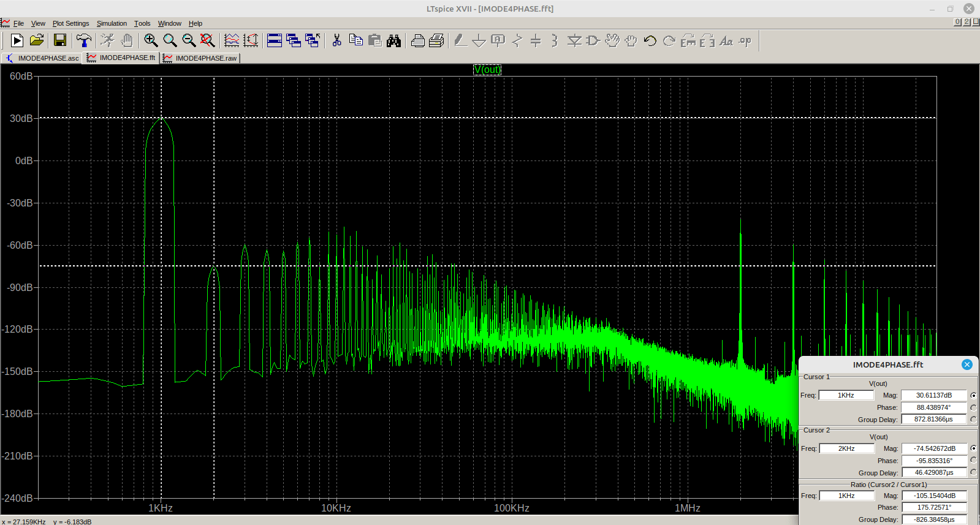980x525 pixels.
Task: Close the IMODE4PHASE.fft cursor dialog
Action: point(967,364)
